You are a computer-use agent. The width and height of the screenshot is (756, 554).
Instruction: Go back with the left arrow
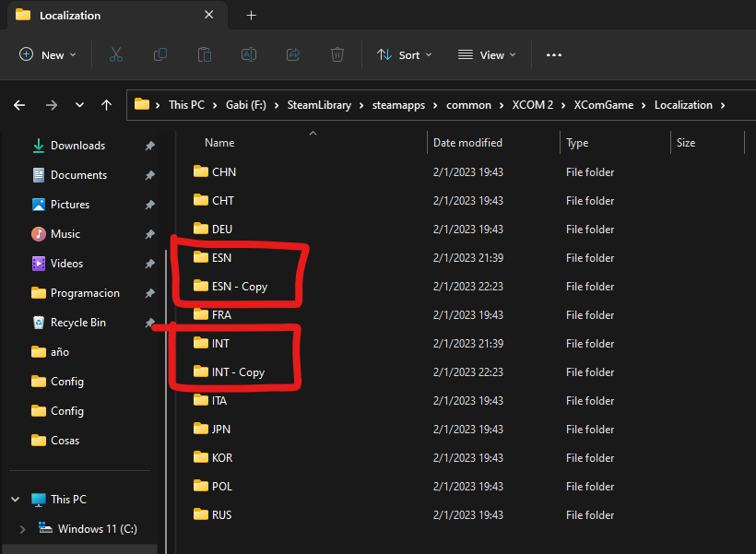(19, 105)
